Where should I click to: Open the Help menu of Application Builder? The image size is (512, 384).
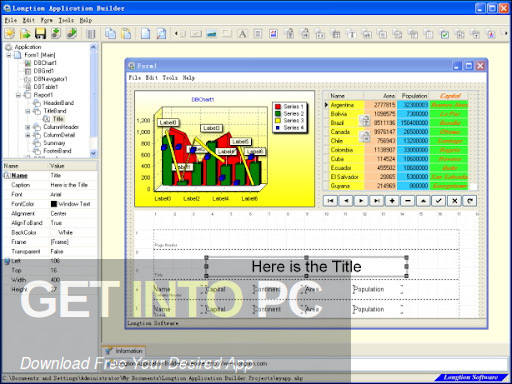(x=86, y=20)
